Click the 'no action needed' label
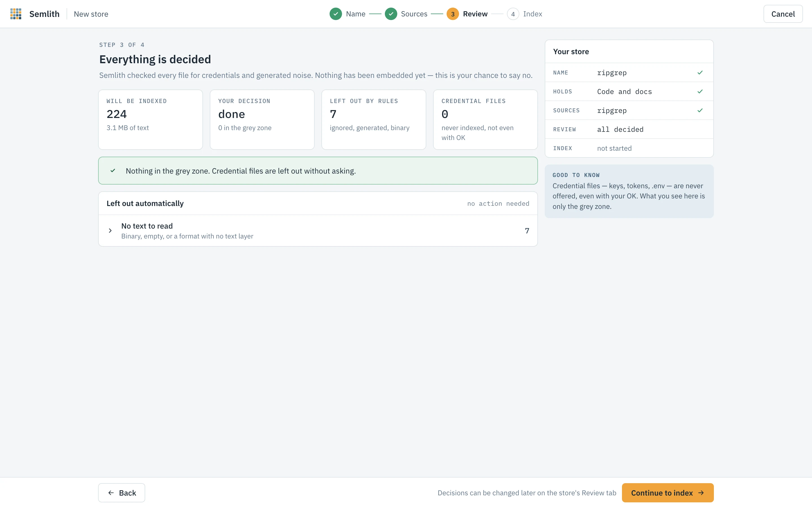 [498, 203]
